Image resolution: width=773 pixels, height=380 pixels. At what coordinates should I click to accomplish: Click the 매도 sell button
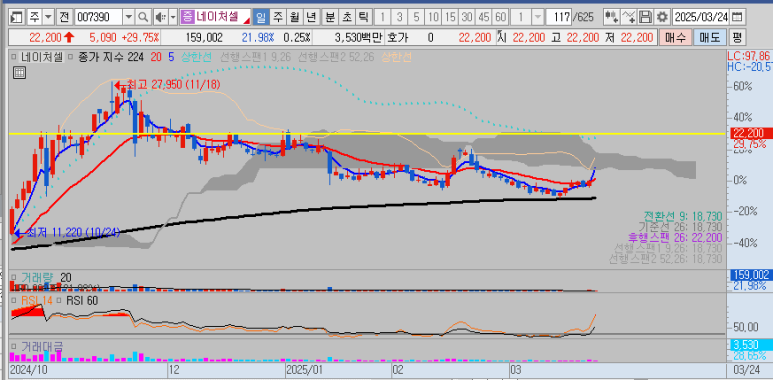[709, 37]
